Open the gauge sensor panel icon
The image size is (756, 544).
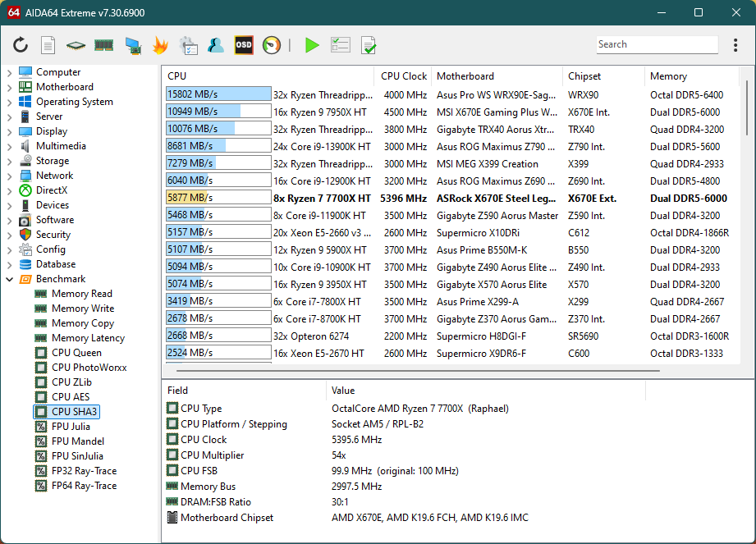click(x=272, y=45)
